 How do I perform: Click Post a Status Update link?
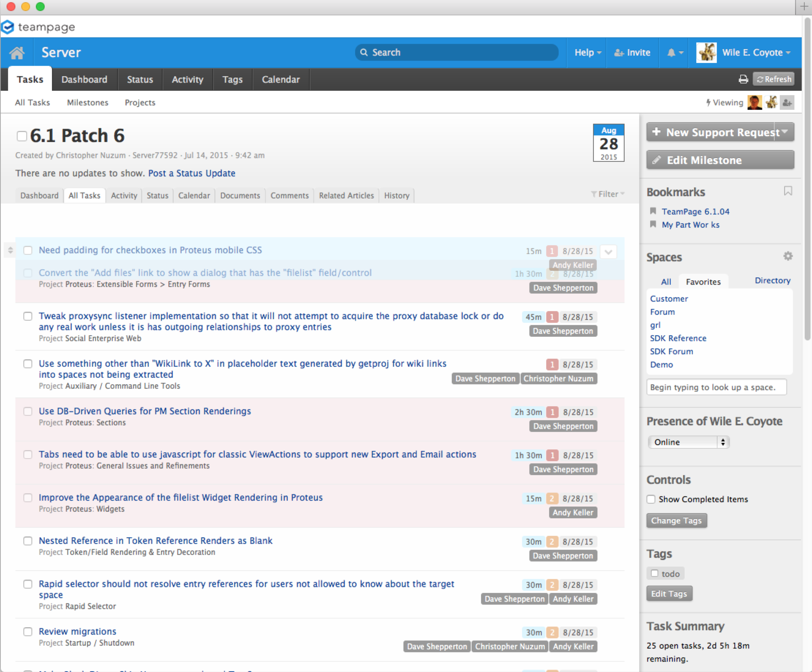(191, 173)
